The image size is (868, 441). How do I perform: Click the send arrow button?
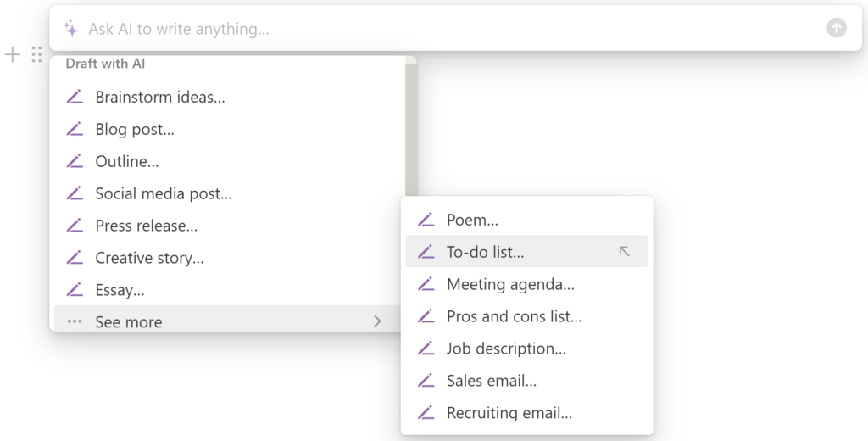coord(837,28)
